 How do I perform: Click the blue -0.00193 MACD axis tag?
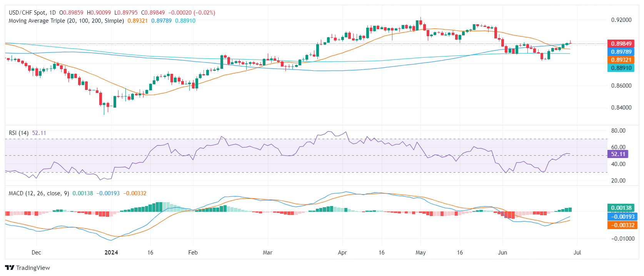(621, 217)
